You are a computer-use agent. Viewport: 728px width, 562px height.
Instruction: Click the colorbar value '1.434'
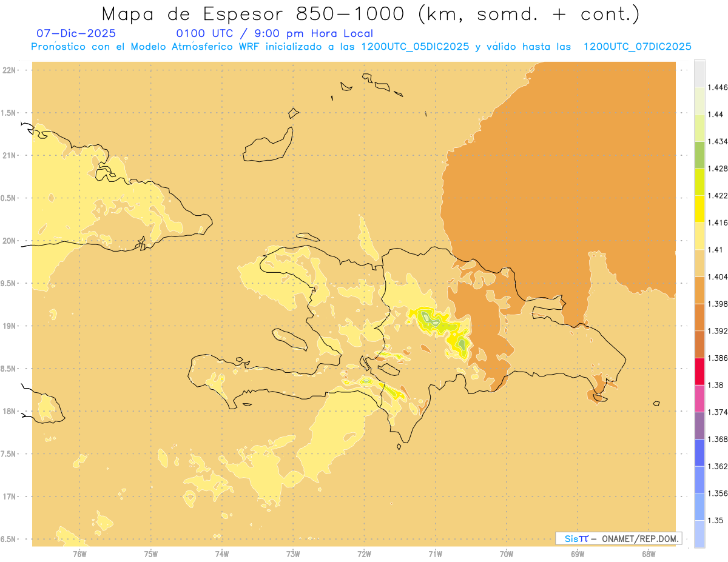(718, 141)
